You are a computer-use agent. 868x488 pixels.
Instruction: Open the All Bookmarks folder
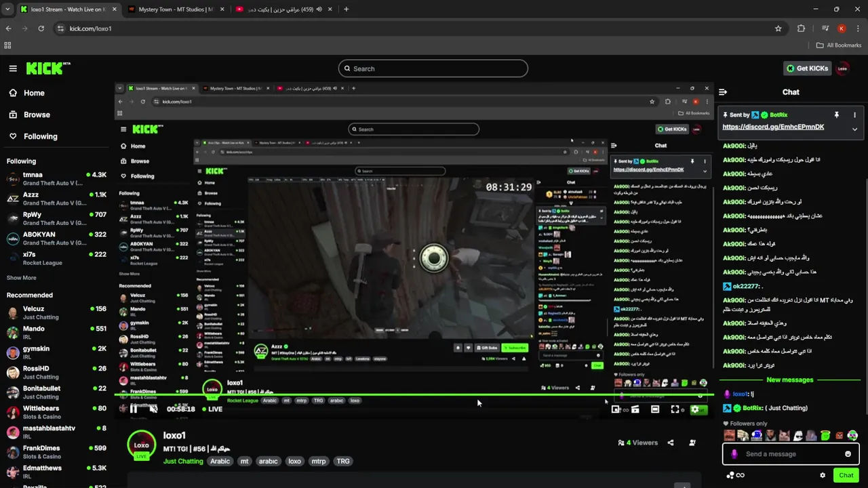[838, 45]
